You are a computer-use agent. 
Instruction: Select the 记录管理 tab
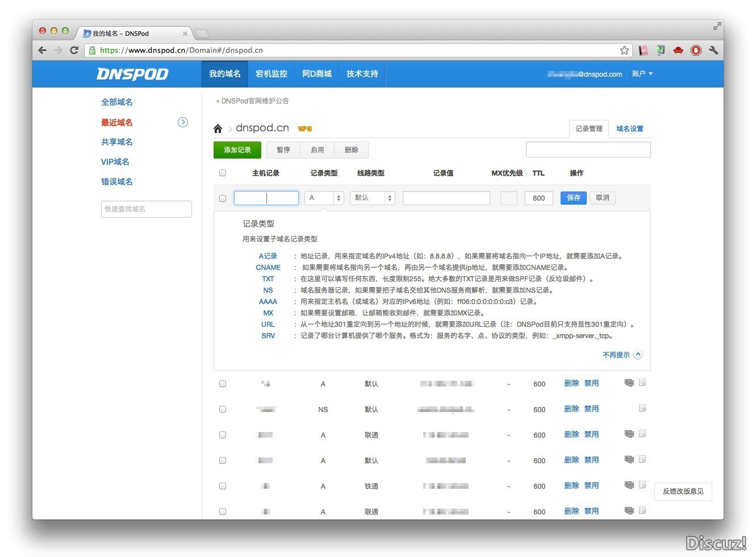pos(589,129)
